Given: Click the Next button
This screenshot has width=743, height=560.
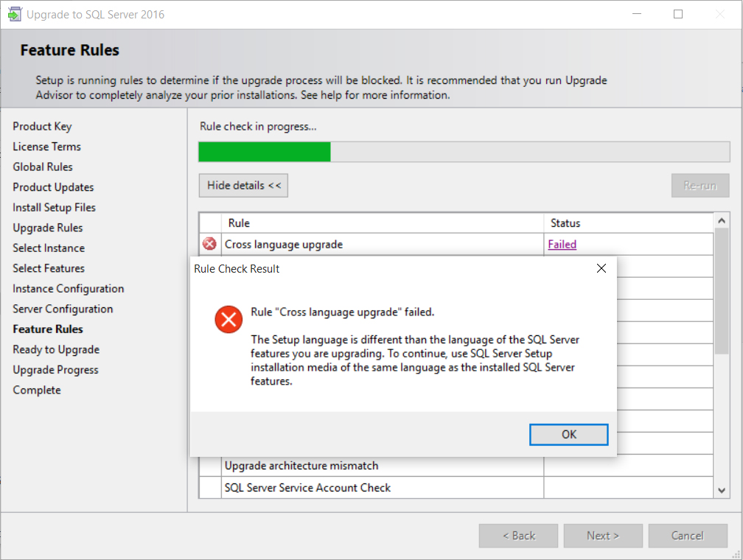Looking at the screenshot, I should pyautogui.click(x=603, y=536).
